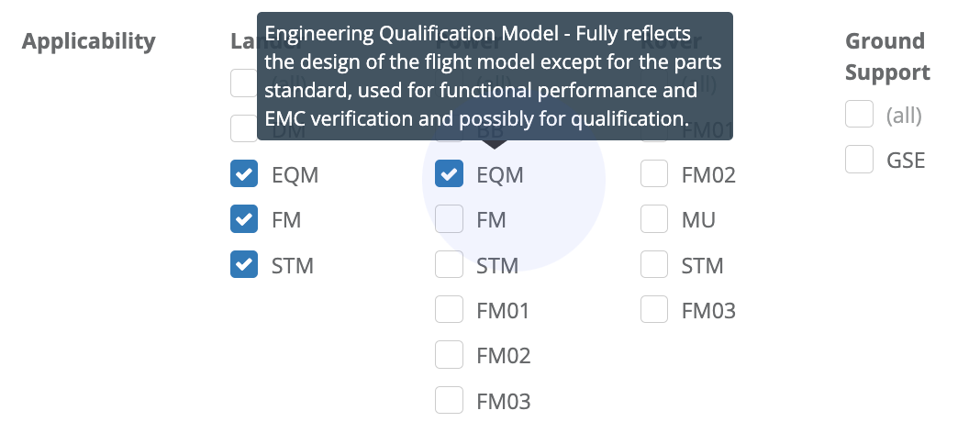Click the Applicability field label

(x=89, y=41)
